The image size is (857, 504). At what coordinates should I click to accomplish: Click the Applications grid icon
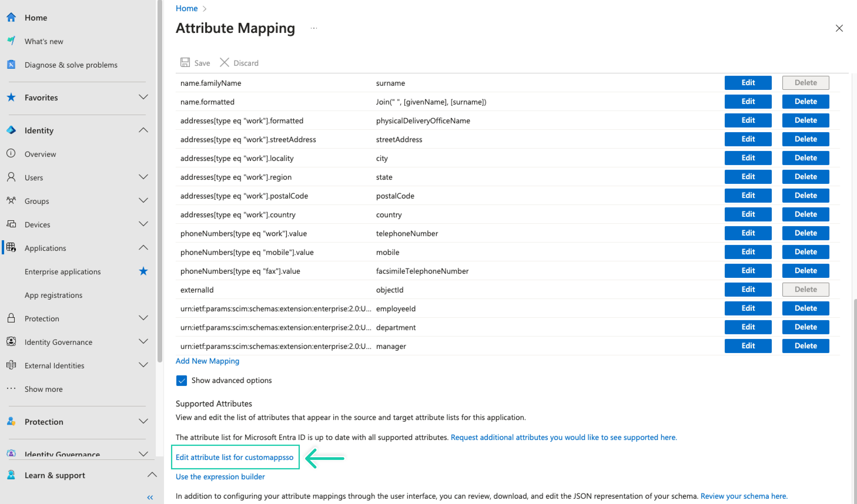(x=11, y=247)
